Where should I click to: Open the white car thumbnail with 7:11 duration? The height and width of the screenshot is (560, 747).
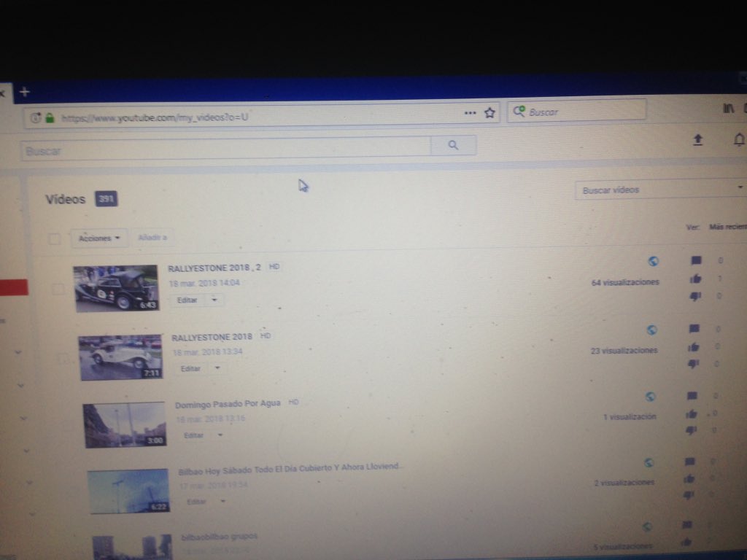coord(121,357)
